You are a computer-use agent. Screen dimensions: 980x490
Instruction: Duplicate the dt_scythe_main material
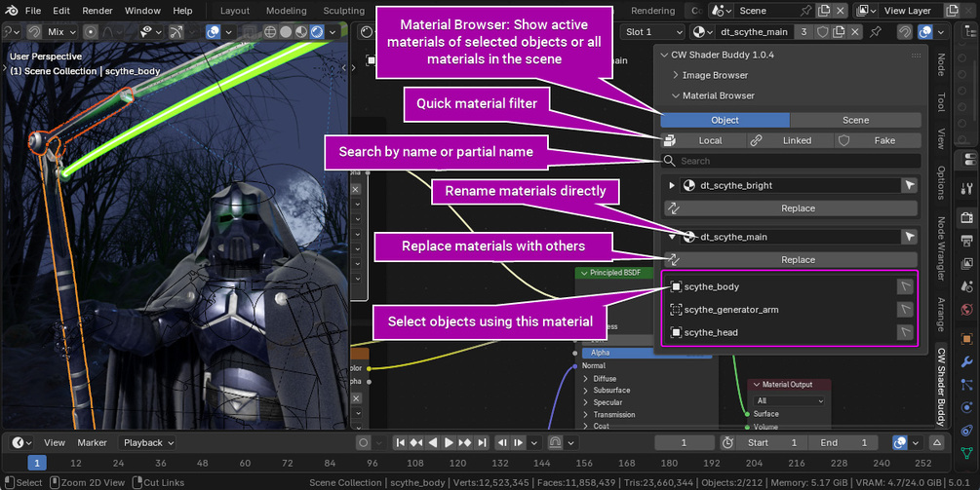tap(839, 32)
